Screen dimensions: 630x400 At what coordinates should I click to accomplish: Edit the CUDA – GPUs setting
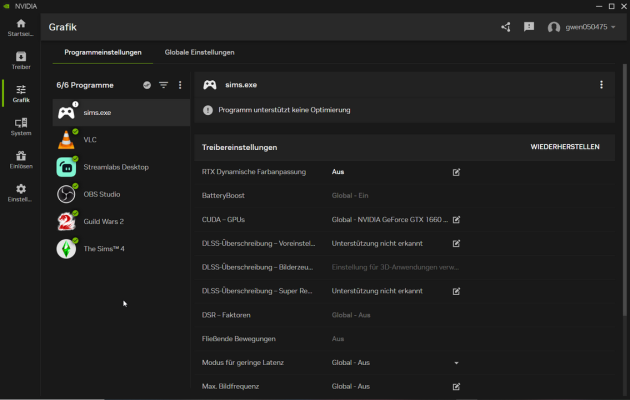pos(456,220)
